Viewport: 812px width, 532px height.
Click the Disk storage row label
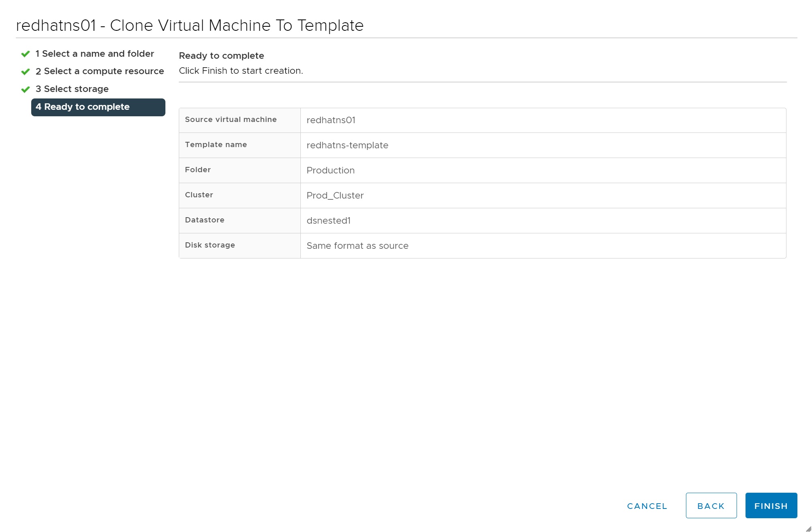(210, 245)
